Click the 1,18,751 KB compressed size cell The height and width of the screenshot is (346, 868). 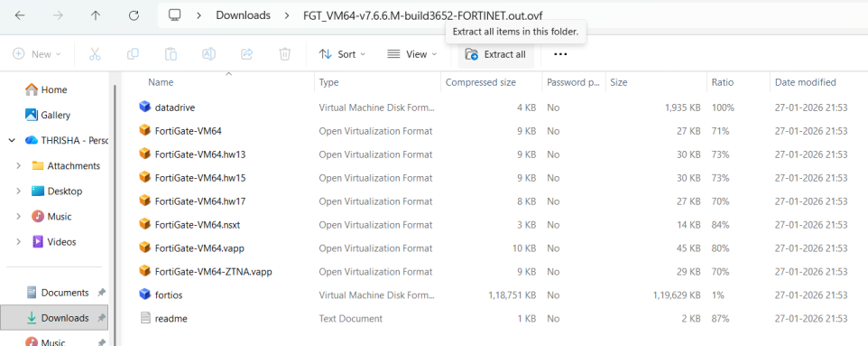coord(512,295)
